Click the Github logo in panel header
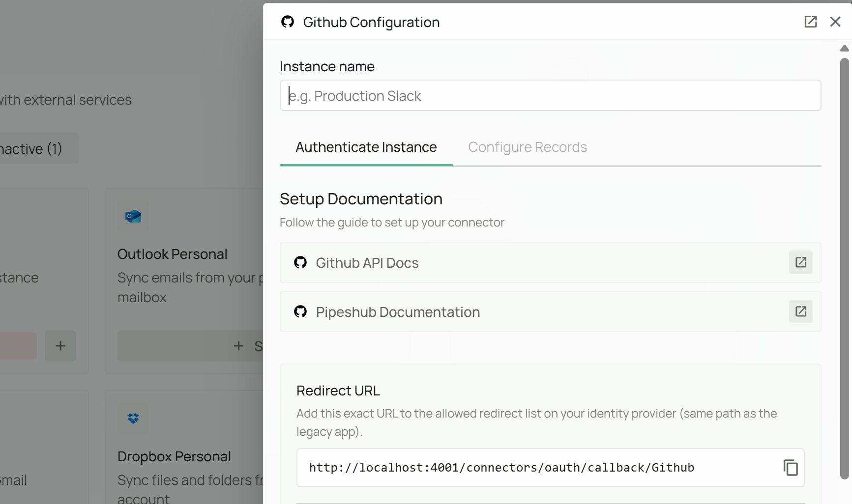This screenshot has width=852, height=504. tap(287, 22)
